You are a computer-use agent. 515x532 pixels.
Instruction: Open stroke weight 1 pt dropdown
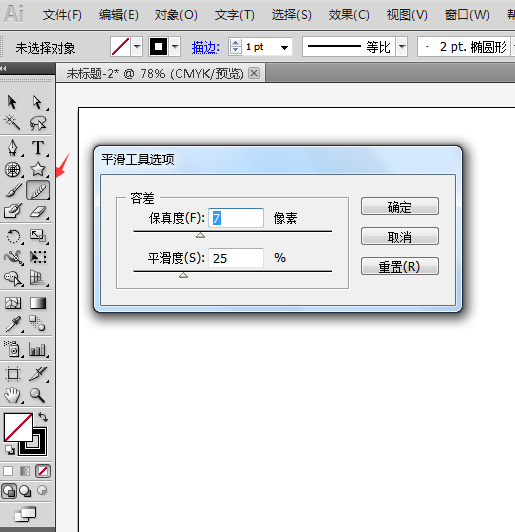click(285, 48)
